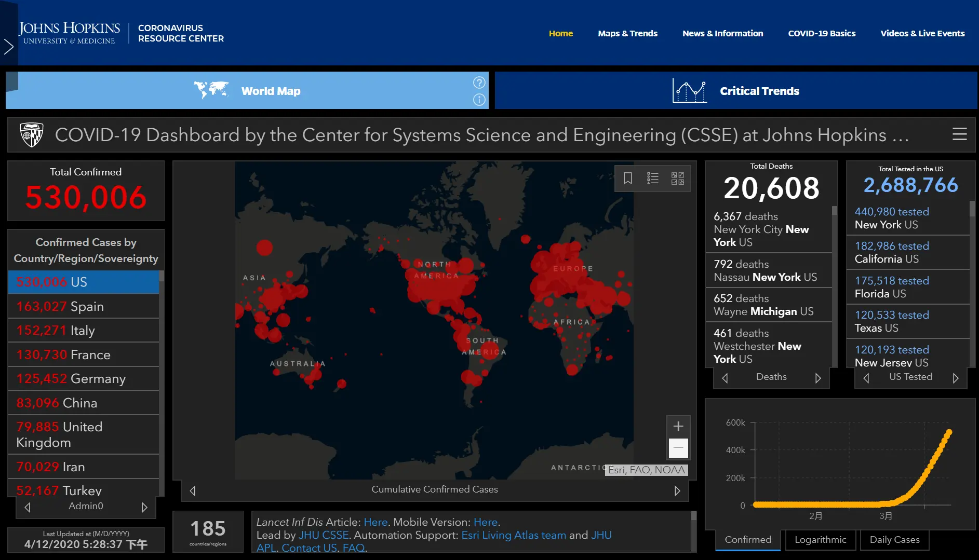Show previous map layer before Cumulative Confirmed Cases
The height and width of the screenshot is (560, 979).
click(193, 490)
